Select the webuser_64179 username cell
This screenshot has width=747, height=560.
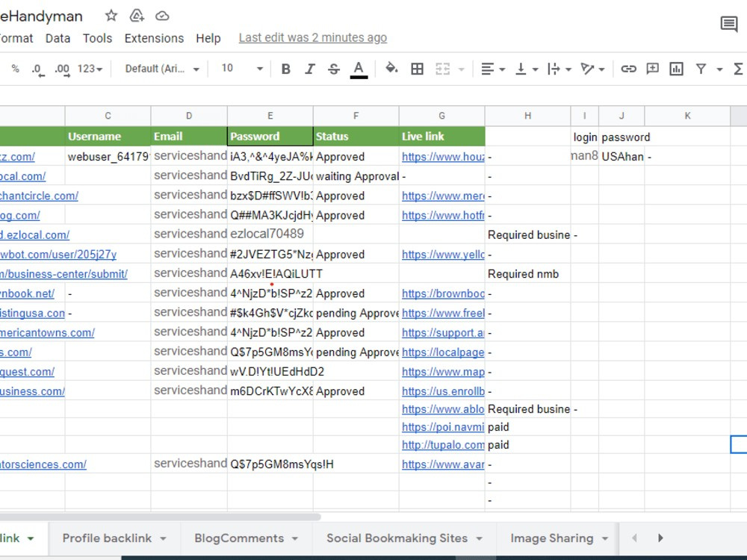tap(108, 157)
